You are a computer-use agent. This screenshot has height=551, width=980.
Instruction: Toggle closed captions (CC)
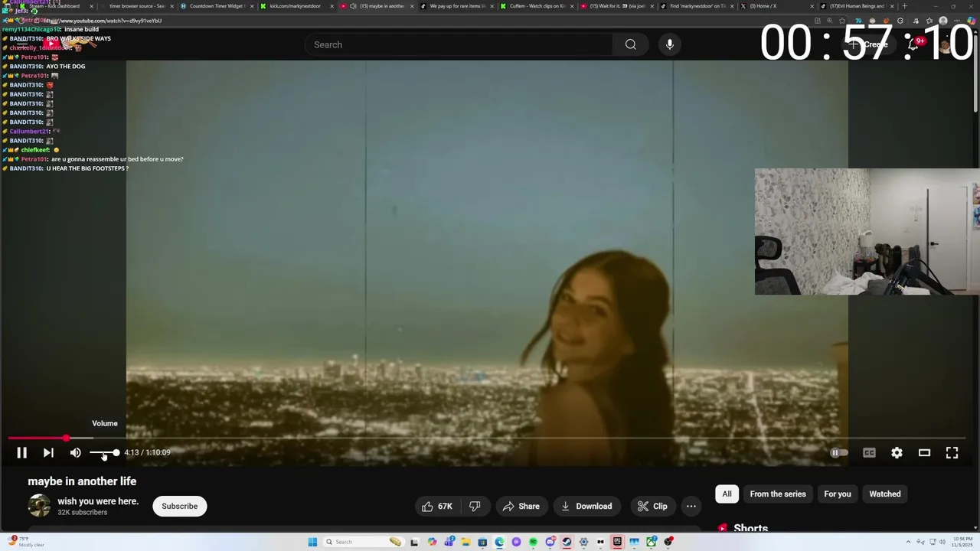click(869, 453)
